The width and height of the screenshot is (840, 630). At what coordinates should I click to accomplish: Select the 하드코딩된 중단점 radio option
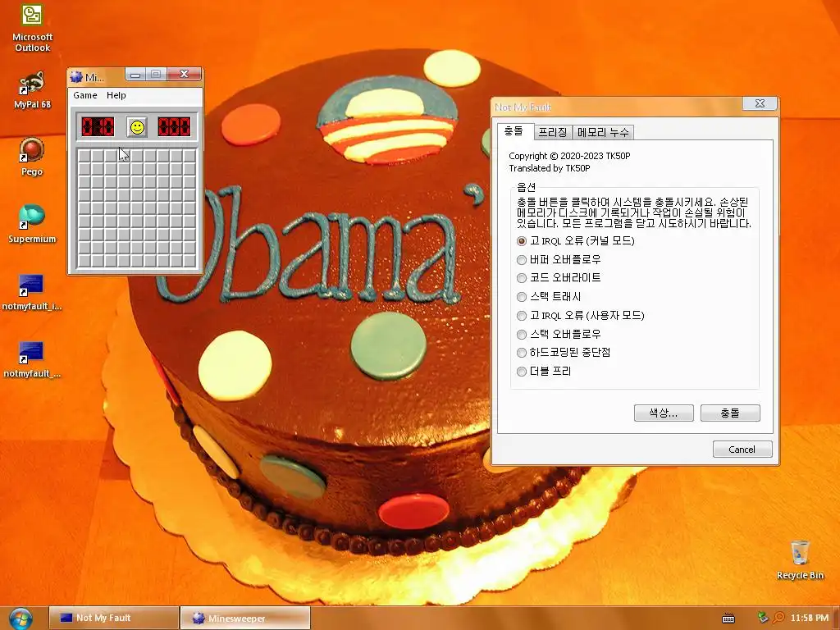pos(521,353)
